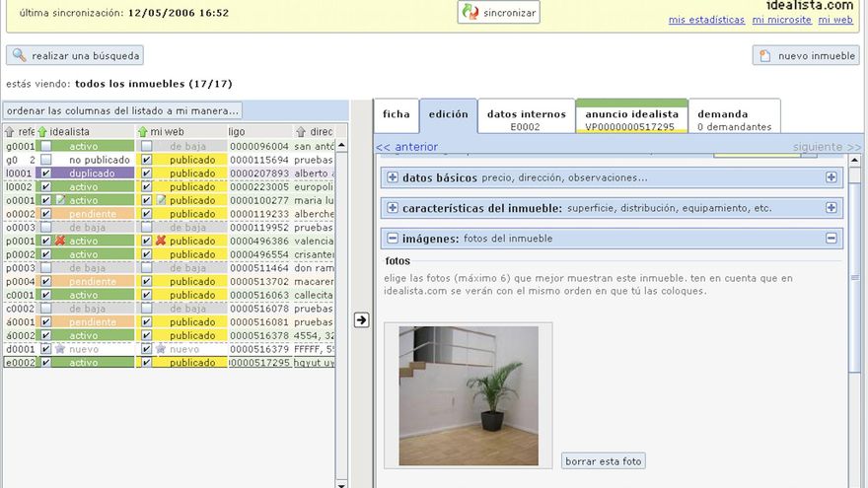The image size is (868, 488).
Task: Sort by idealista column using green arrow
Action: tap(42, 131)
